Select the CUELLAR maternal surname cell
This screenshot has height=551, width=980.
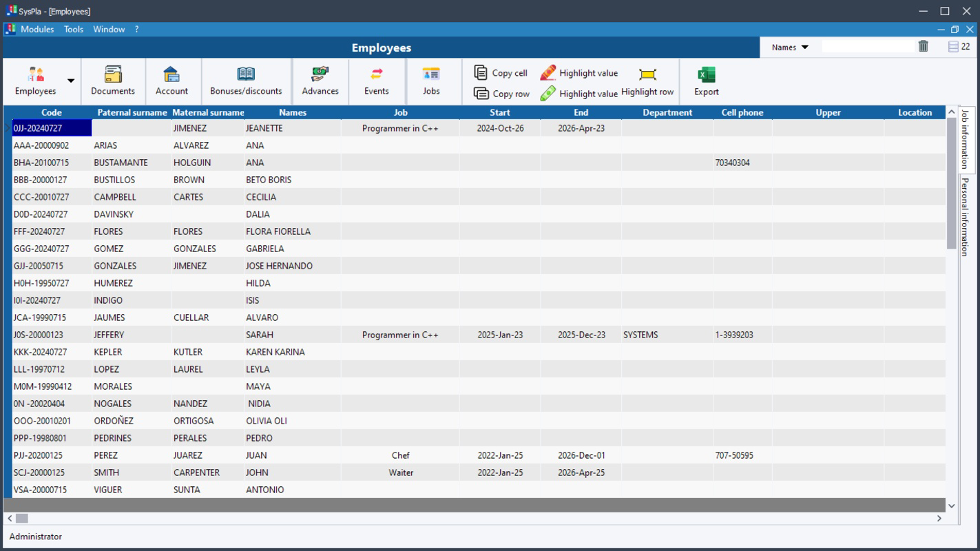click(208, 318)
